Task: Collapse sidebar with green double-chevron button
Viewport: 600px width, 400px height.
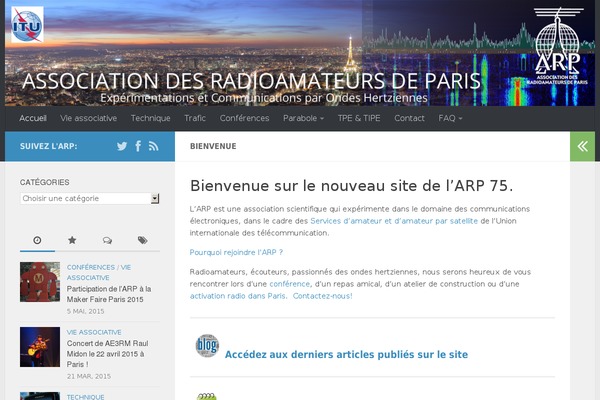Action: pyautogui.click(x=582, y=146)
